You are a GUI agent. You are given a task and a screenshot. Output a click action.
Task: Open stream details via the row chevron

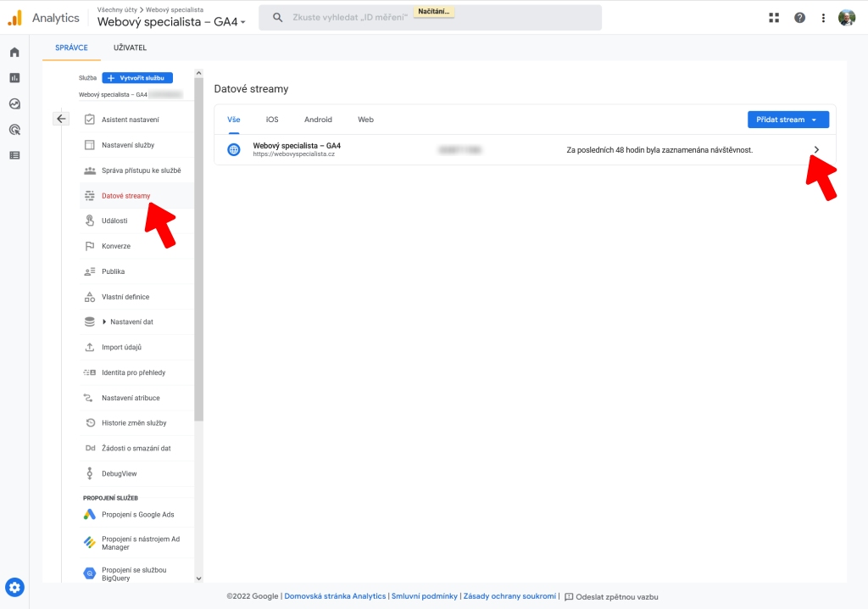[816, 149]
